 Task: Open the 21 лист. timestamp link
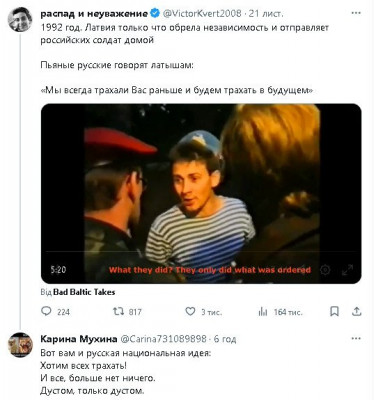pos(266,14)
